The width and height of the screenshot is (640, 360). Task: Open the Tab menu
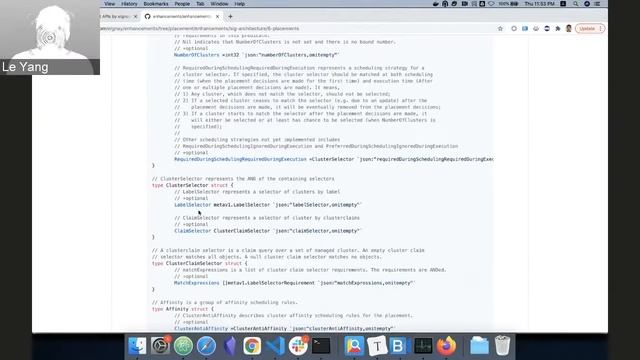coord(200,4)
